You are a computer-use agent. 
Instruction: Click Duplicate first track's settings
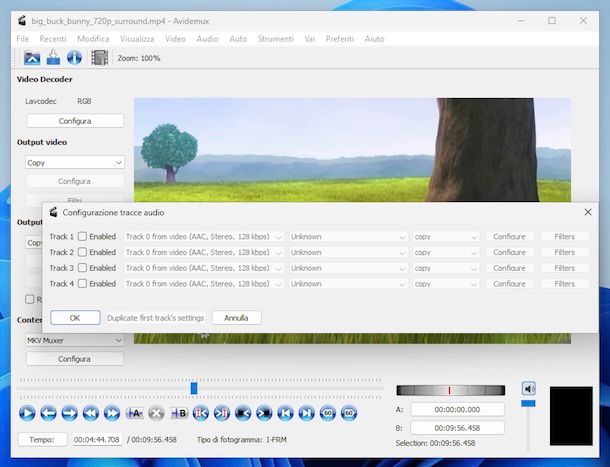coord(156,318)
